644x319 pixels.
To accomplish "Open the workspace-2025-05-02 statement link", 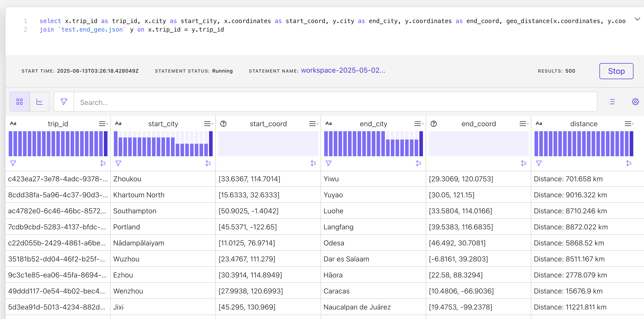I will pyautogui.click(x=343, y=70).
